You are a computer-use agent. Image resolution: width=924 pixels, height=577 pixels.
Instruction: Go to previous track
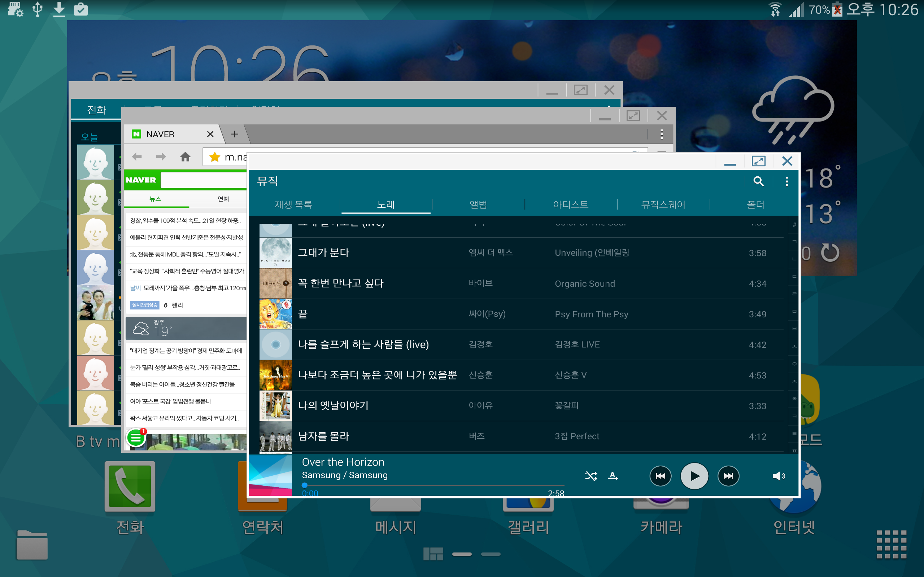coord(660,476)
